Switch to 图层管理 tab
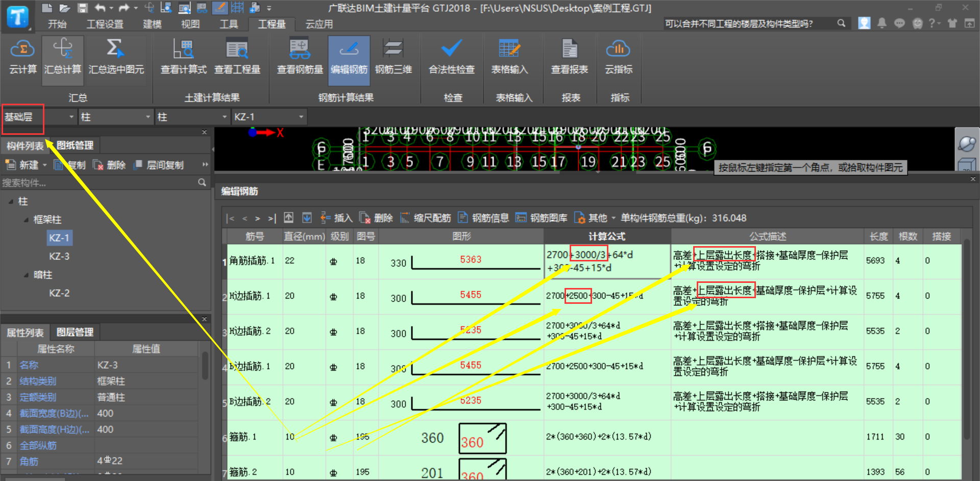This screenshot has width=980, height=481. point(75,332)
